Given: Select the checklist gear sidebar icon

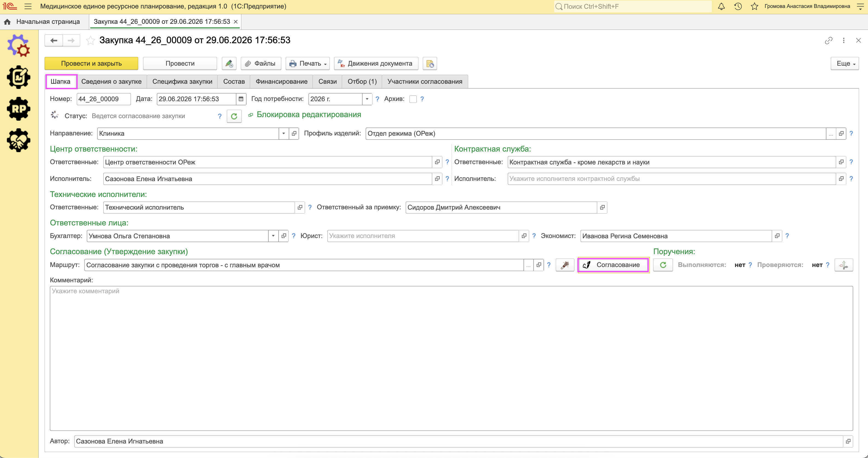Looking at the screenshot, I should pyautogui.click(x=19, y=77).
